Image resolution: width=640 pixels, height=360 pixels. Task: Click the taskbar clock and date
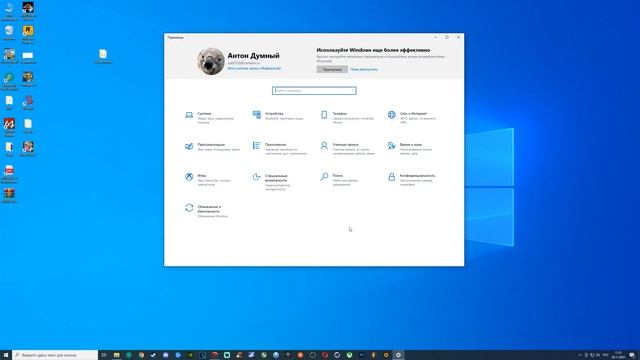tap(618, 355)
